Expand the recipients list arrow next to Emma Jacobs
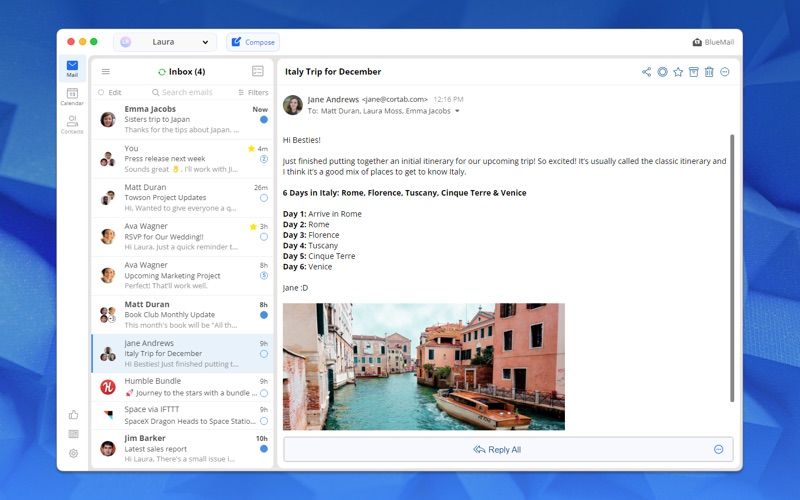 point(457,111)
